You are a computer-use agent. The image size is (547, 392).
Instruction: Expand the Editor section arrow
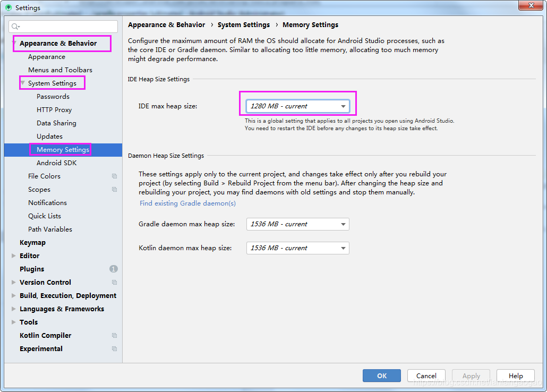14,256
